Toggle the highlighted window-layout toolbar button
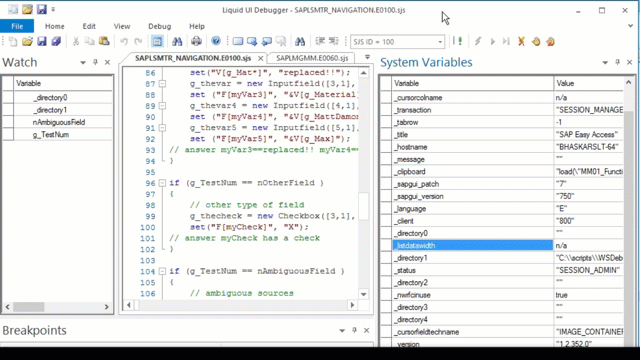Viewport: 640px width, 360px height. coord(157,41)
